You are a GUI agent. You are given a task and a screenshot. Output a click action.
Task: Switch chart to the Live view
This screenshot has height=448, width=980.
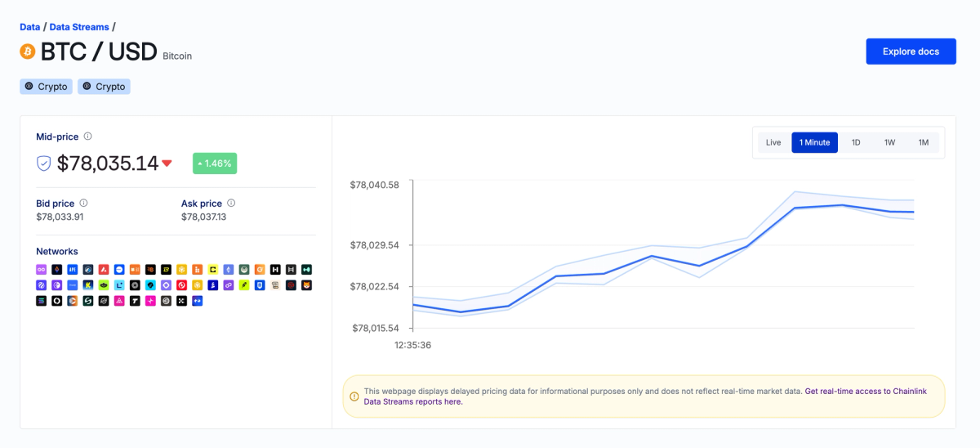point(773,142)
